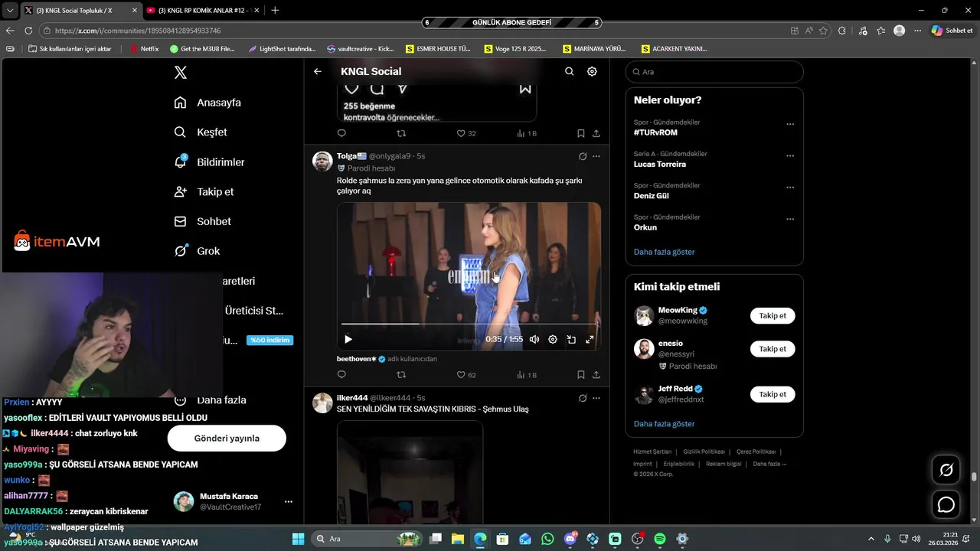Open Windows Start menu

[298, 539]
